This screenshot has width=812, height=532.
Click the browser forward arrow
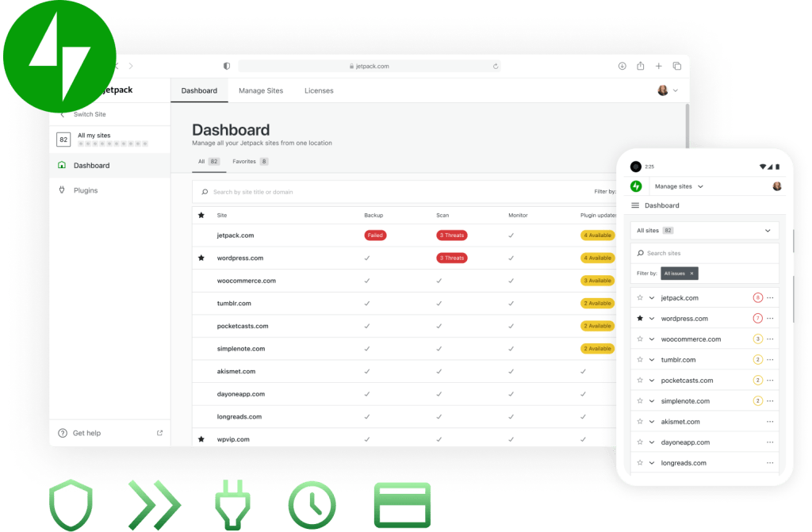coord(131,66)
